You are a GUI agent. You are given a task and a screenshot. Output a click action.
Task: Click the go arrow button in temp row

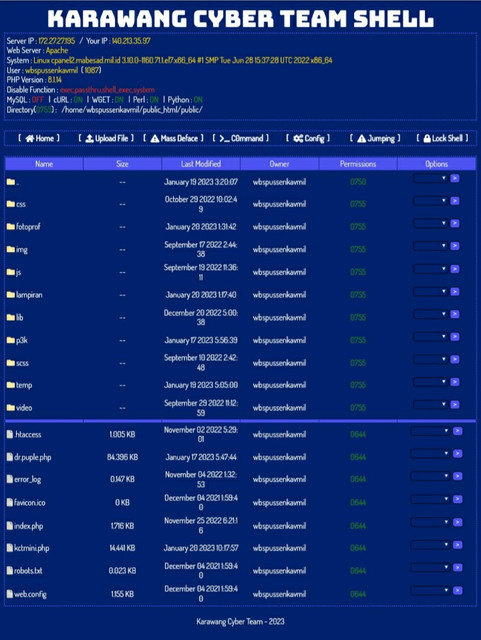[454, 382]
